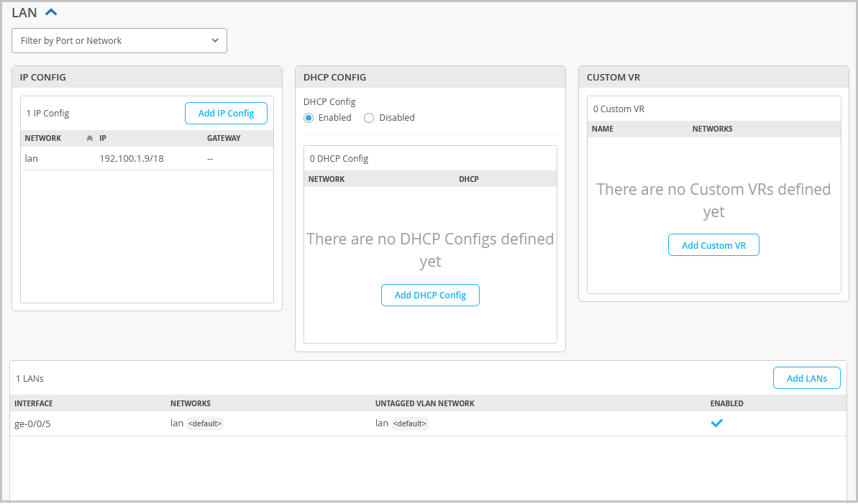Click the chevron inside the filter combo box
This screenshot has width=858, height=504.
tap(214, 40)
